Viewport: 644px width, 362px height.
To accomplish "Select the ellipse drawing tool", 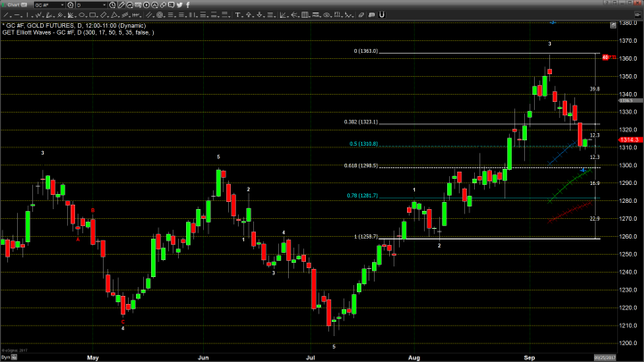I will tap(81, 15).
